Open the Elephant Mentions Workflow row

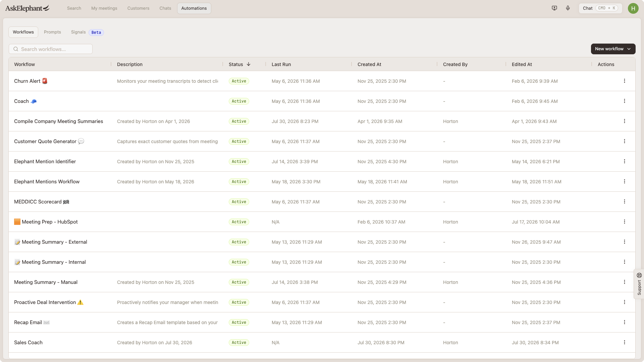click(x=47, y=182)
